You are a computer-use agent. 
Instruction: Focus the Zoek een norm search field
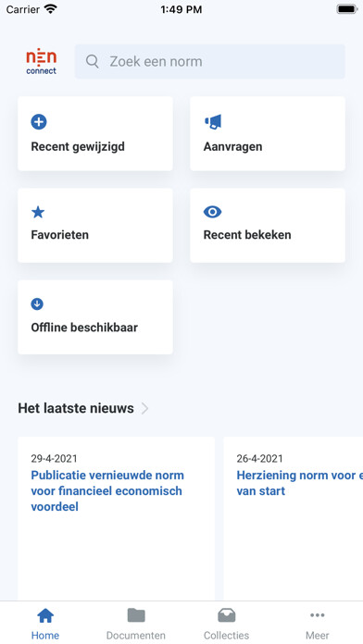point(209,62)
